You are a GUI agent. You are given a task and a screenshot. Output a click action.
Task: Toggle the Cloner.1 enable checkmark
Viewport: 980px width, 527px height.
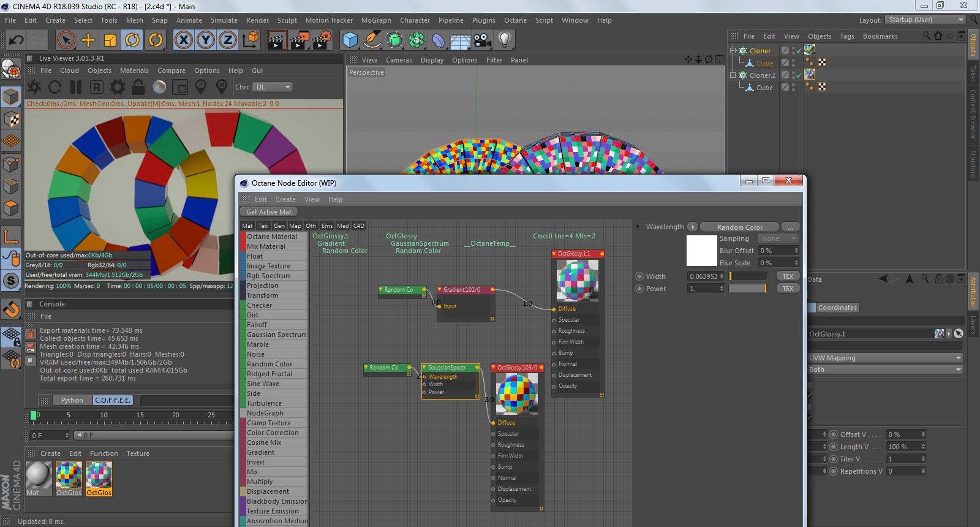(799, 75)
